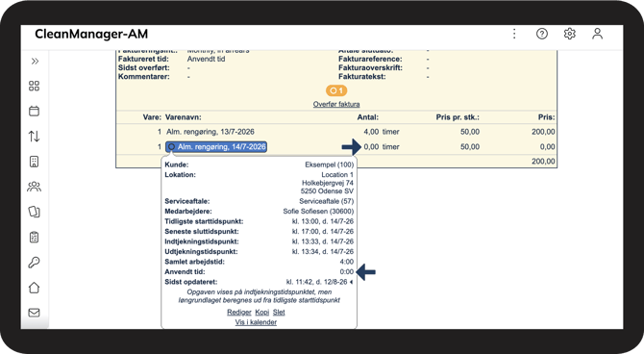The width and height of the screenshot is (644, 354).
Task: Open the clipboard checklist icon
Action: 34,238
